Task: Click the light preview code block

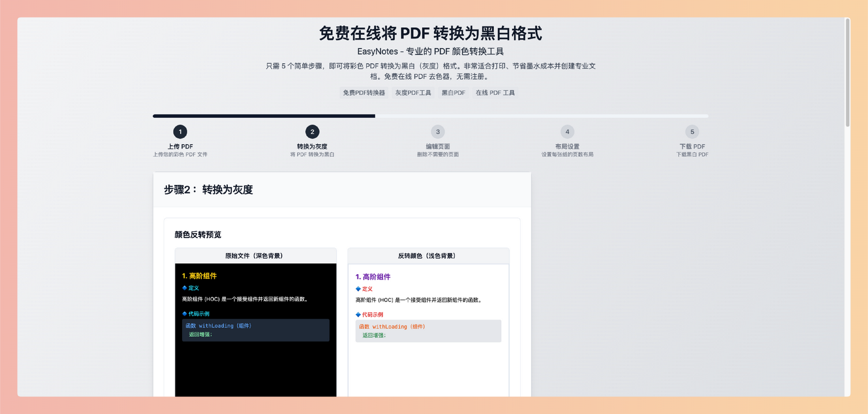Action: click(x=429, y=331)
